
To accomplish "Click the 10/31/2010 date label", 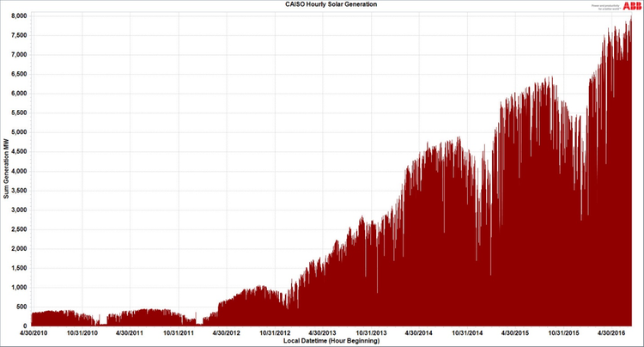I will coord(82,333).
